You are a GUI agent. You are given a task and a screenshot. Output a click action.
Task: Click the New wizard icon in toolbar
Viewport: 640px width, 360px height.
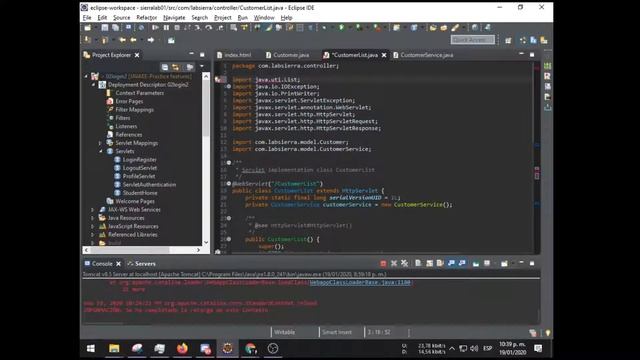88,28
